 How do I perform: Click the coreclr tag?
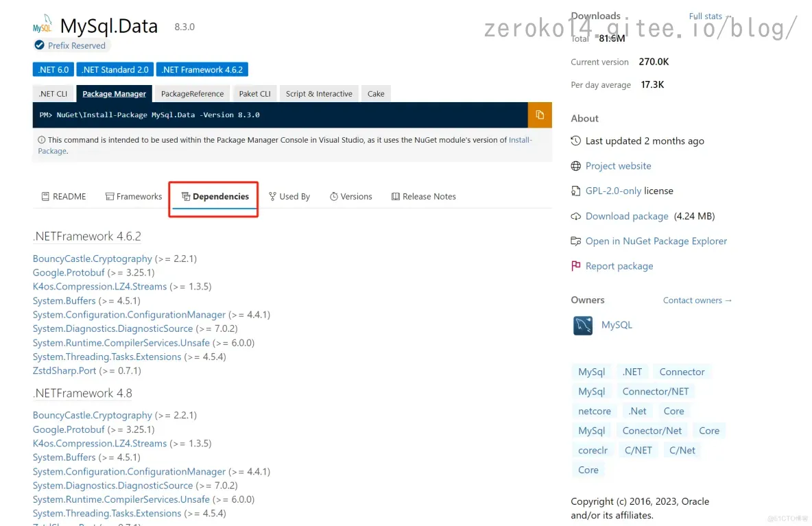(593, 451)
